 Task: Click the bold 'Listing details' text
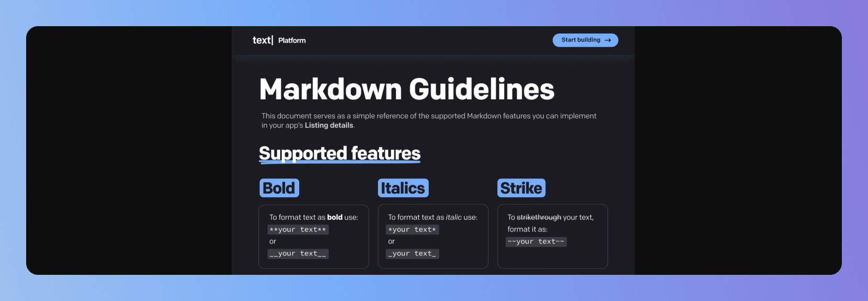pyautogui.click(x=329, y=126)
